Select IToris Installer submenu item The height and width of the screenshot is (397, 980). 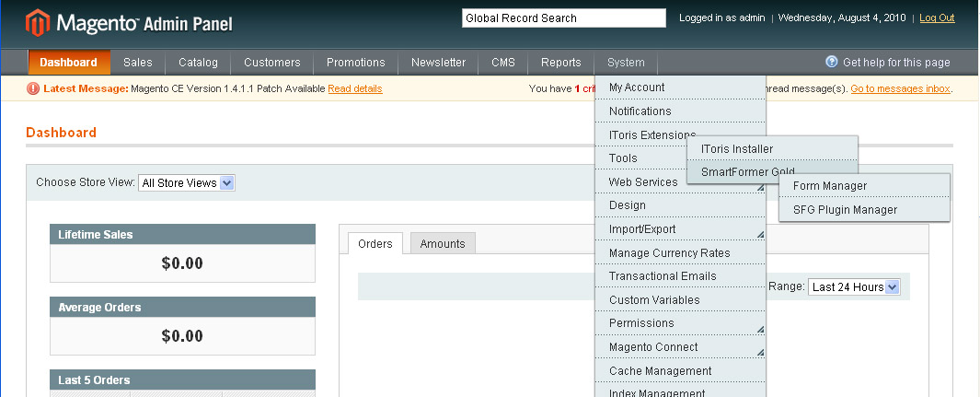(x=773, y=149)
